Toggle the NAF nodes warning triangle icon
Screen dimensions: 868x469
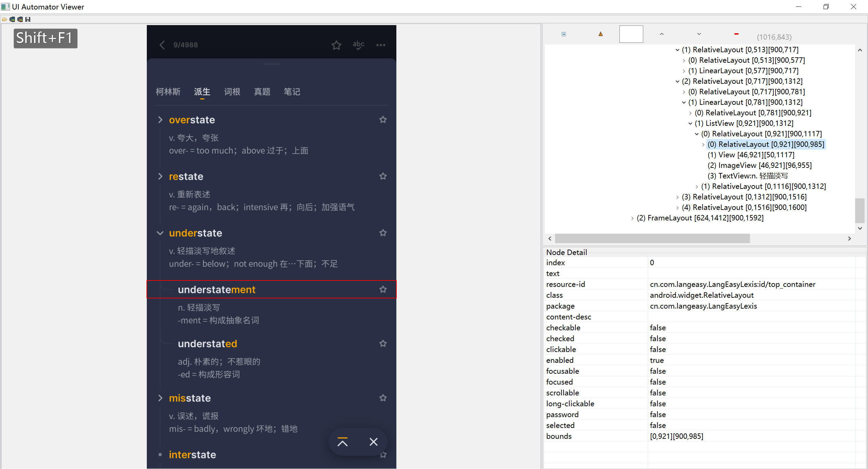(x=600, y=34)
